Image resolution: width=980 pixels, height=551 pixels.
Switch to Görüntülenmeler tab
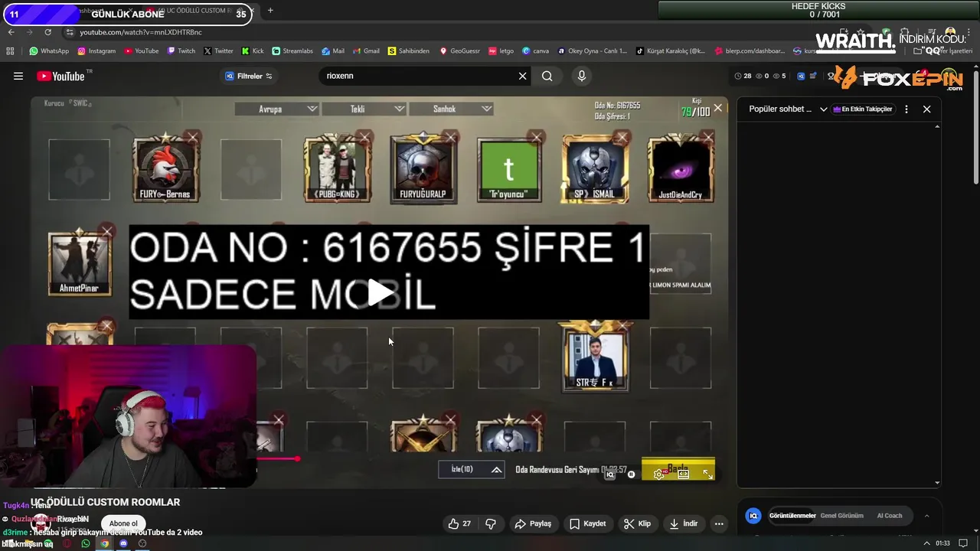(792, 516)
